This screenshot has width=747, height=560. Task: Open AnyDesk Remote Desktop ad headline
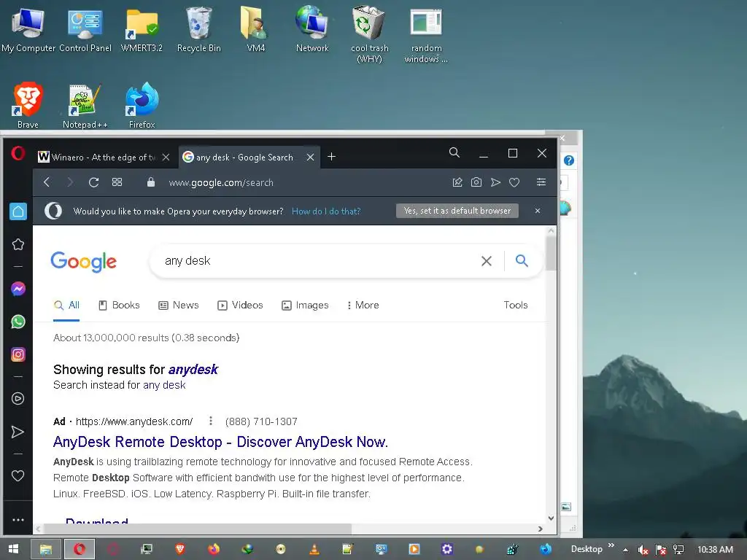coord(220,442)
